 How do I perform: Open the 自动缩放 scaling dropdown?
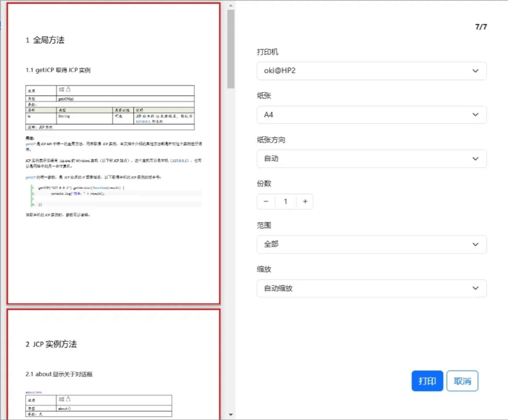371,288
